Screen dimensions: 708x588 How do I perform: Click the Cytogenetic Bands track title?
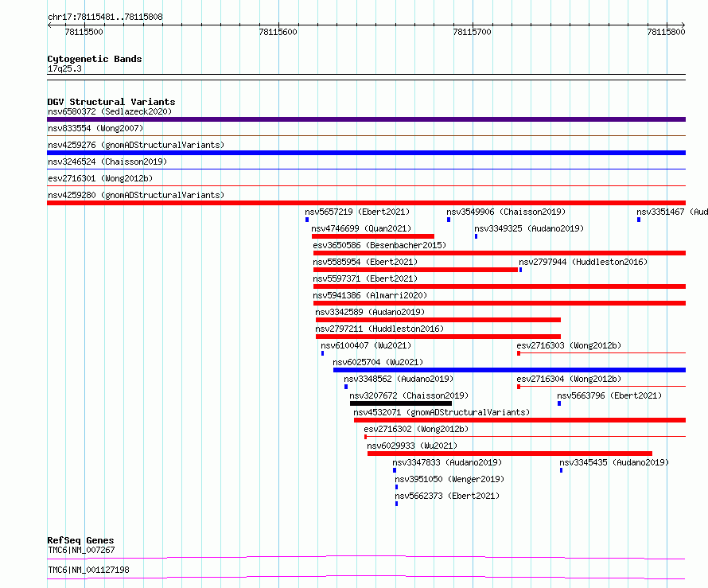coord(95,59)
